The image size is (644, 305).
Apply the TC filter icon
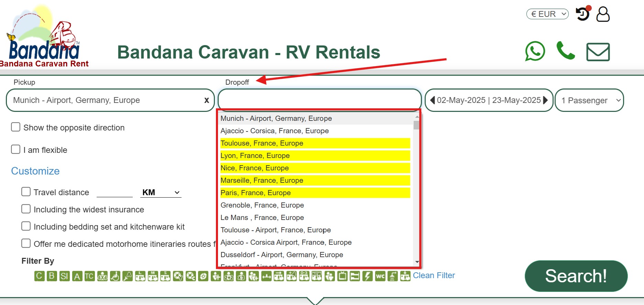[89, 276]
